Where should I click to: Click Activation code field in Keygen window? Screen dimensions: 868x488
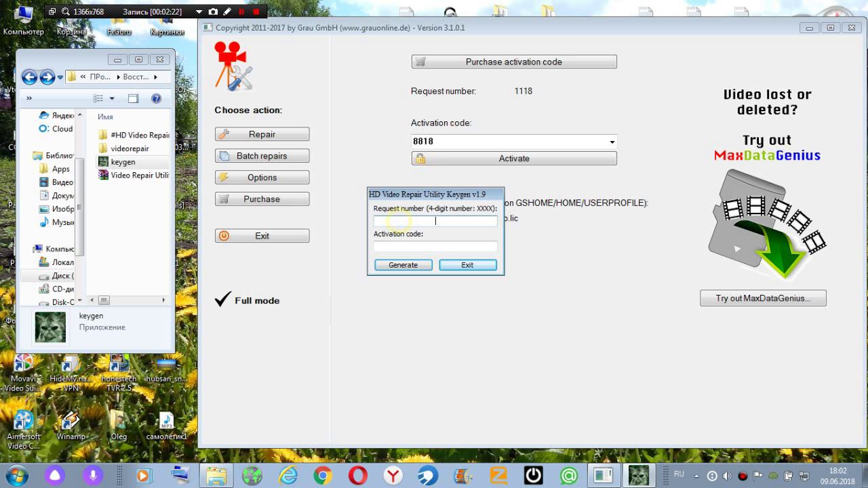tap(435, 247)
